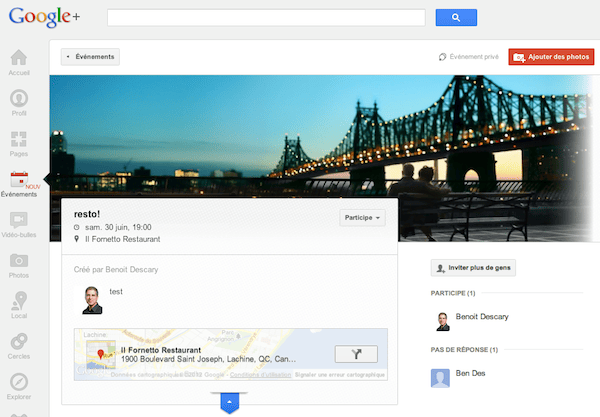The image size is (600, 417).
Task: Type in the Google+ search field
Action: click(x=264, y=17)
